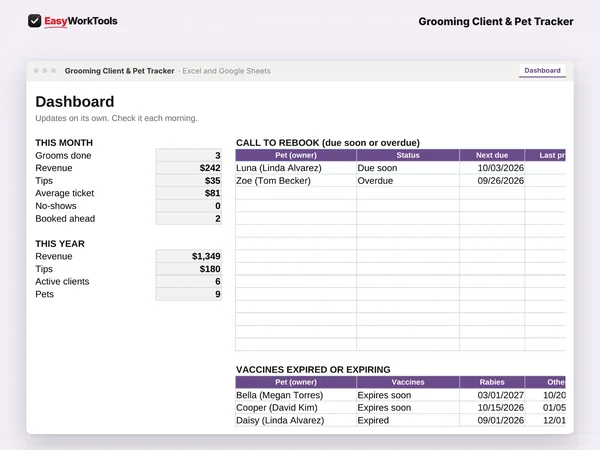Click Expires soon in Cooper's row
Viewport: 600px width, 450px height.
408,408
